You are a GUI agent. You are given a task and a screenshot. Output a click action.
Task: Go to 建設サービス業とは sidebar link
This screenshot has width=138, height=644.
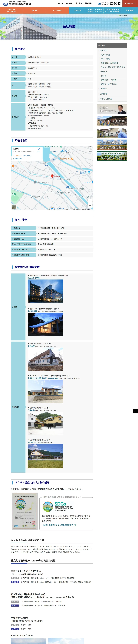(108, 84)
